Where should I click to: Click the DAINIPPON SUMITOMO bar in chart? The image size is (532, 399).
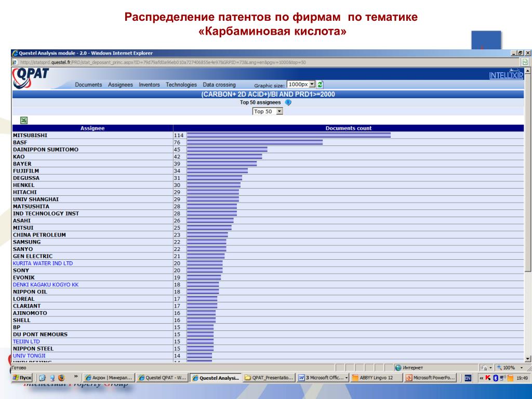[227, 150]
